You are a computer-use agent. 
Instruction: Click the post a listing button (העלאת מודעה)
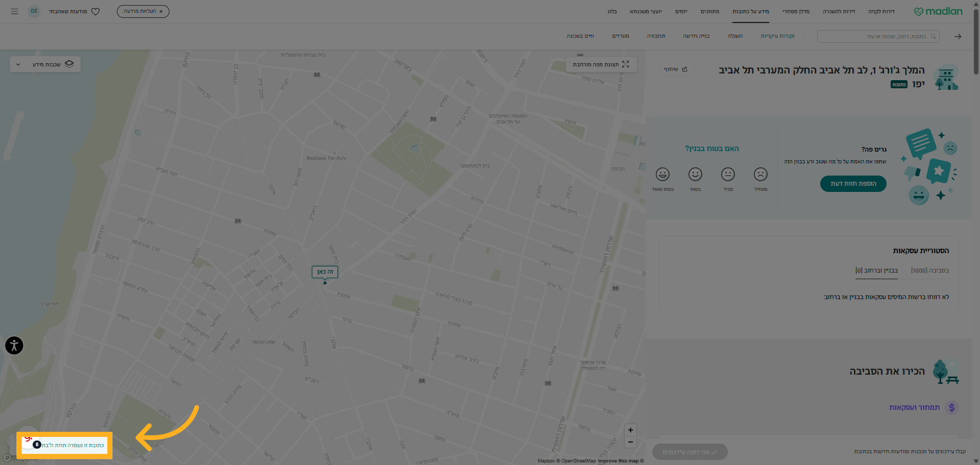pos(143,11)
